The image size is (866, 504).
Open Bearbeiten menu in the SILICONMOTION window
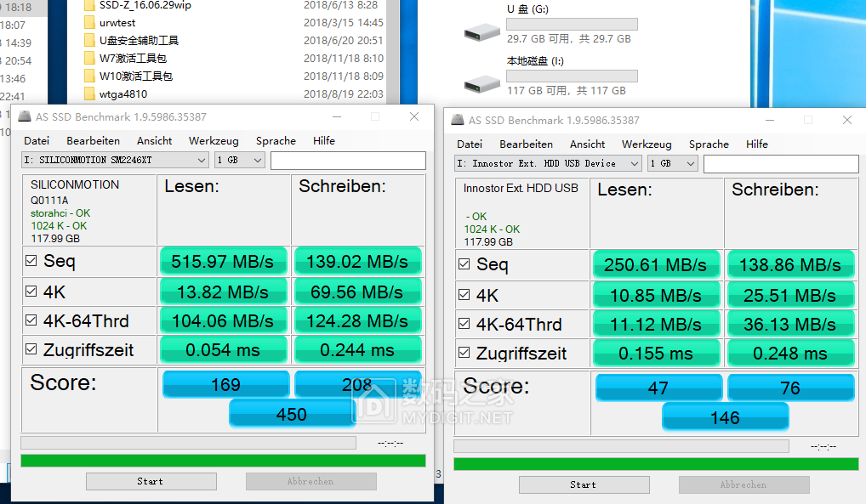coord(94,141)
